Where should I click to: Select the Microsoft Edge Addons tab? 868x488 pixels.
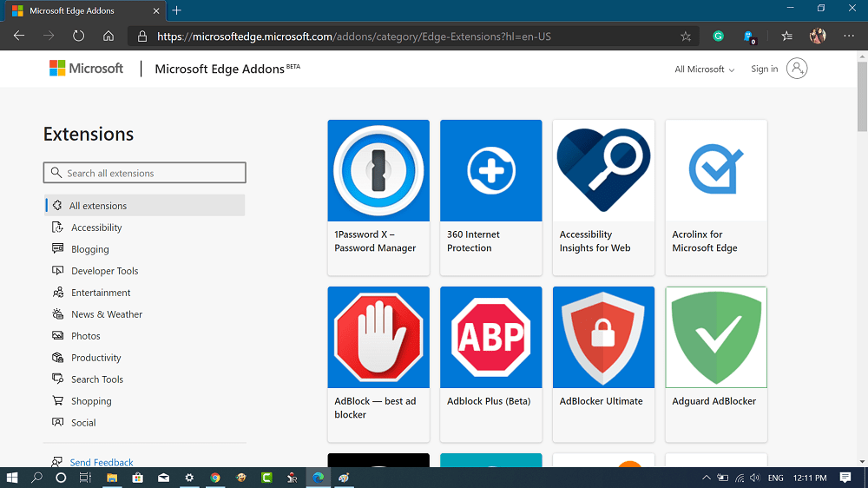tap(86, 10)
